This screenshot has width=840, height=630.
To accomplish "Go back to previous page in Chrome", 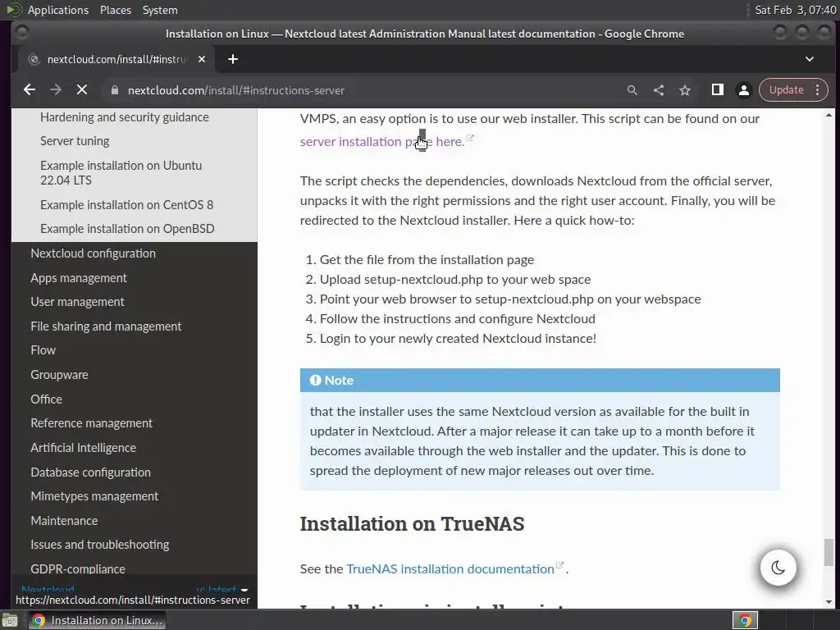I will [x=30, y=90].
